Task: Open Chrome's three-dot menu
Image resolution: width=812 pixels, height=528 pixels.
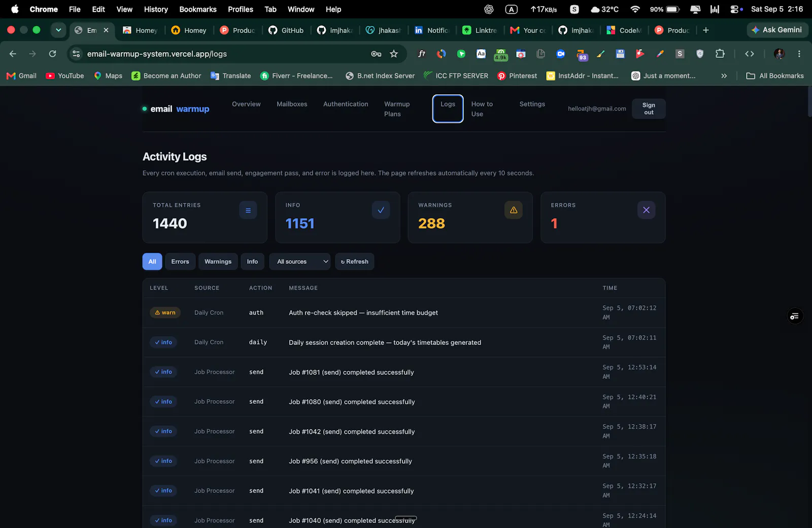Action: (x=799, y=54)
